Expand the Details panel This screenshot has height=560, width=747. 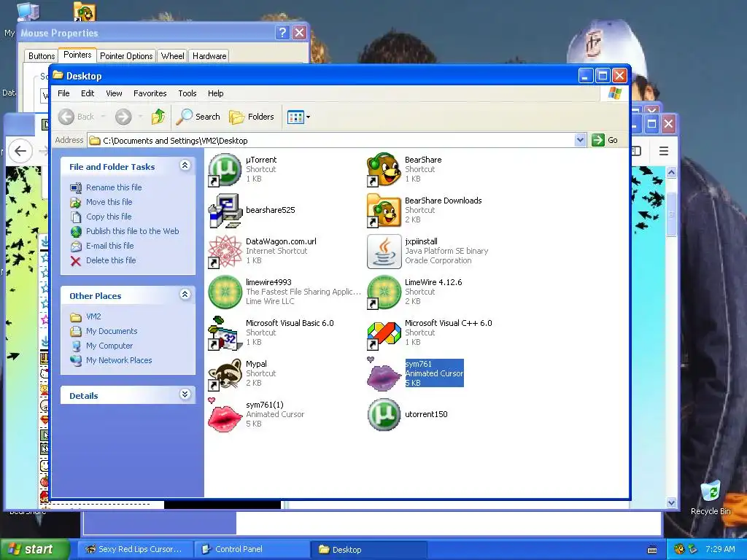tap(185, 394)
